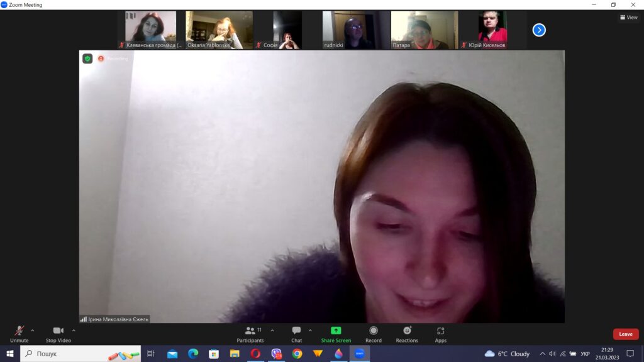
Task: Open Viber from the taskbar
Action: pyautogui.click(x=276, y=354)
